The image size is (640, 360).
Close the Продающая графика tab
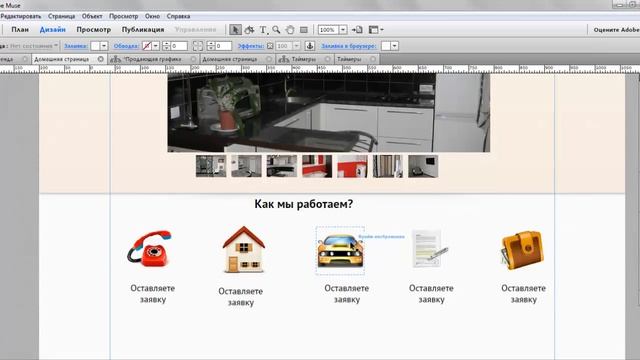pos(193,59)
